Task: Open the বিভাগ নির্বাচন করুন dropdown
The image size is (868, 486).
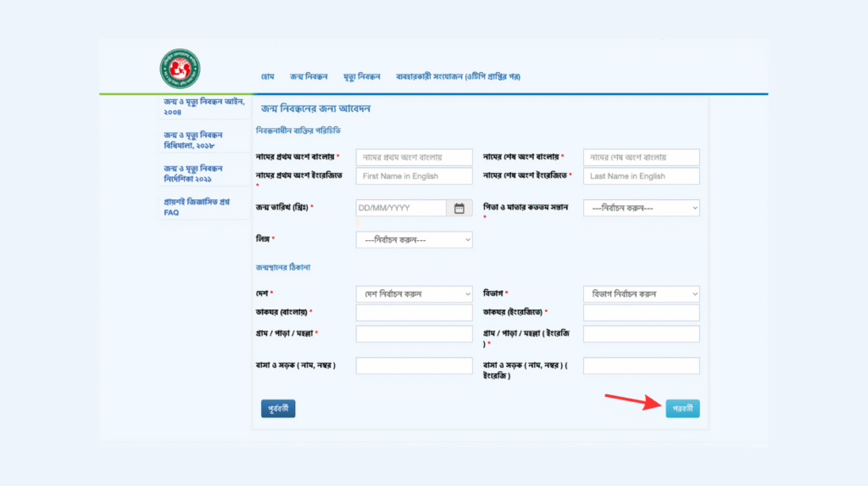Action: (x=641, y=294)
